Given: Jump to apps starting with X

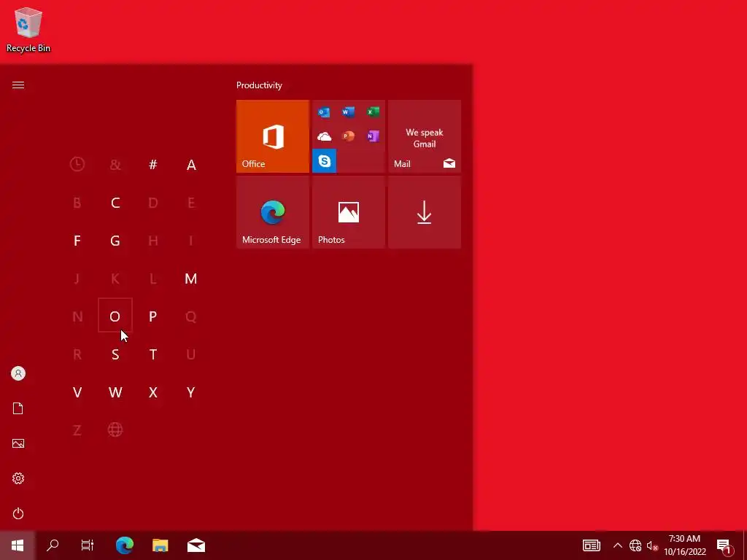Looking at the screenshot, I should point(153,392).
